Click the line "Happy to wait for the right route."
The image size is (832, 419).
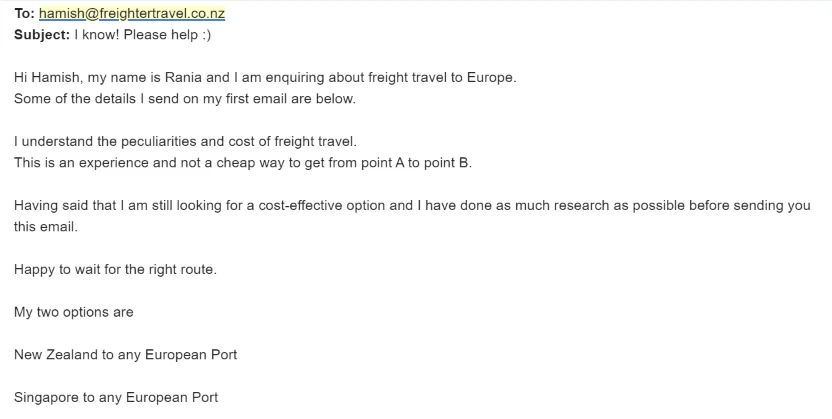tap(115, 270)
